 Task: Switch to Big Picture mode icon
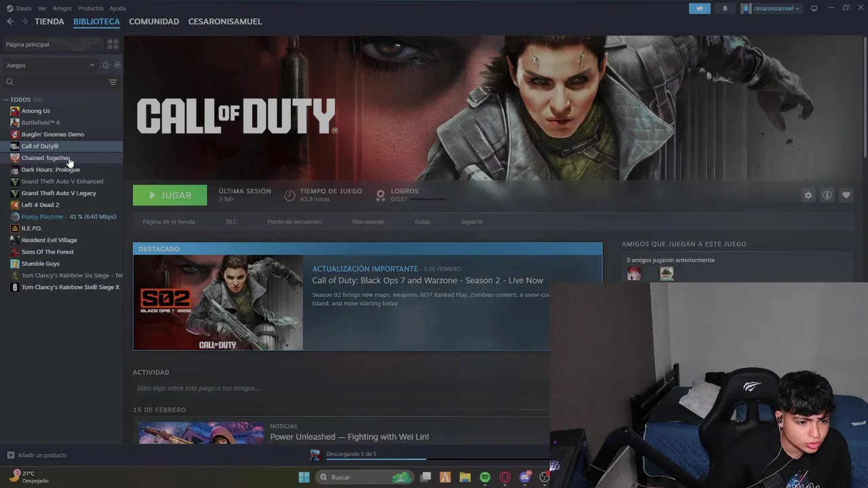[814, 8]
